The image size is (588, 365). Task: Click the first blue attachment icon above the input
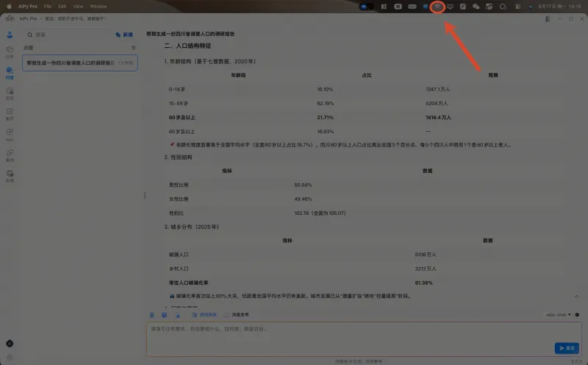[152, 315]
